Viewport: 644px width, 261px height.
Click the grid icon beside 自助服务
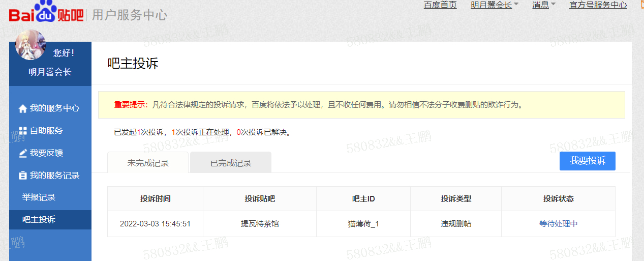pos(22,131)
